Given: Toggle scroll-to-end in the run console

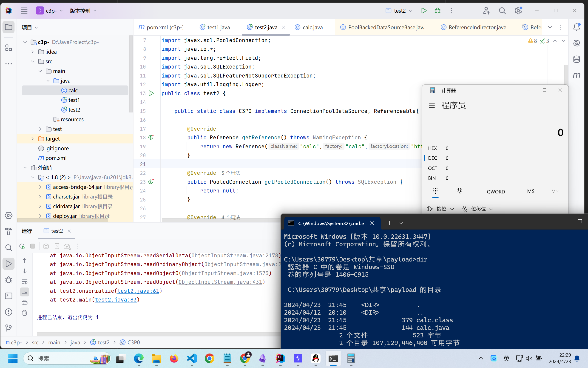Looking at the screenshot, I should click(25, 292).
